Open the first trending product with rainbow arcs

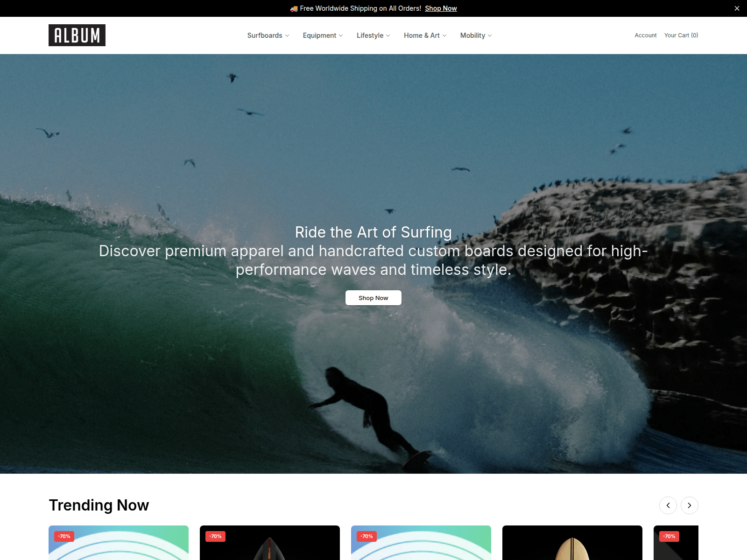(x=119, y=543)
